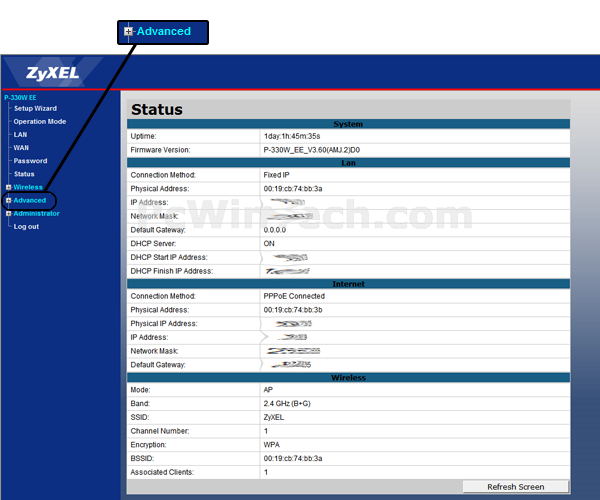This screenshot has height=500, width=600.
Task: Click the DHCP Finish IP Address label
Action: 172,271
